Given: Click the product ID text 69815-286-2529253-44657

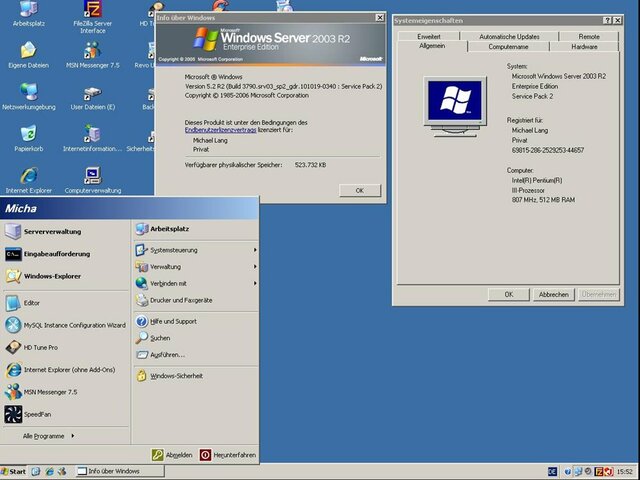Looking at the screenshot, I should click(x=548, y=151).
